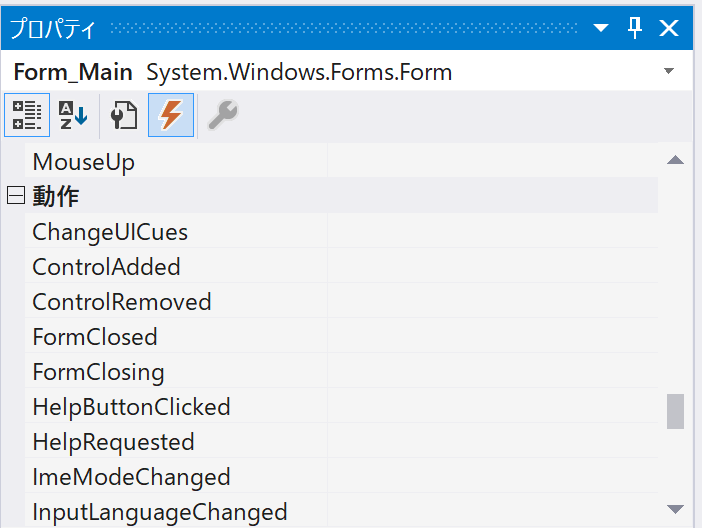Image resolution: width=702 pixels, height=528 pixels.
Task: Select the HelpButtonClicked event
Action: pyautogui.click(x=131, y=407)
